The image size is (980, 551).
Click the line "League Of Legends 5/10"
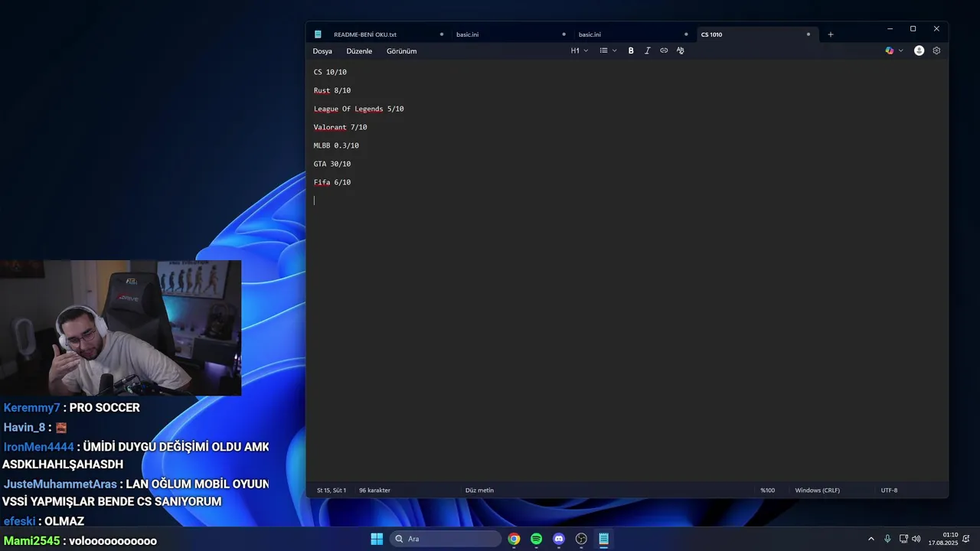358,109
